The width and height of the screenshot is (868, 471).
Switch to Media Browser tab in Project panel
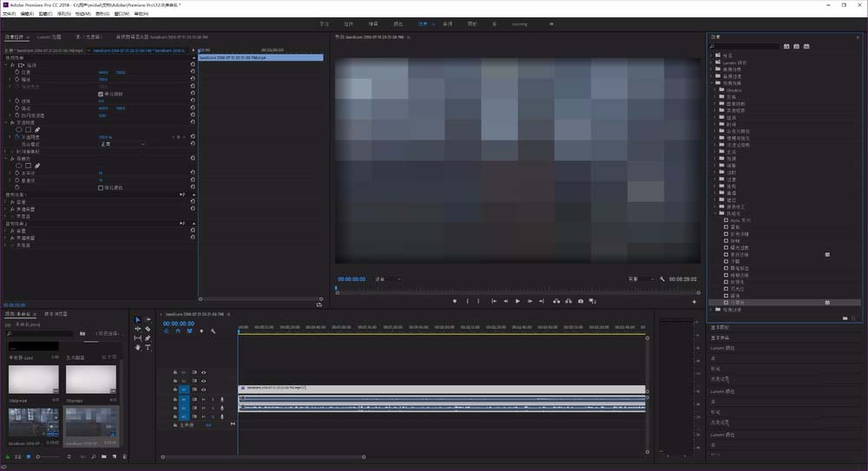[56, 314]
